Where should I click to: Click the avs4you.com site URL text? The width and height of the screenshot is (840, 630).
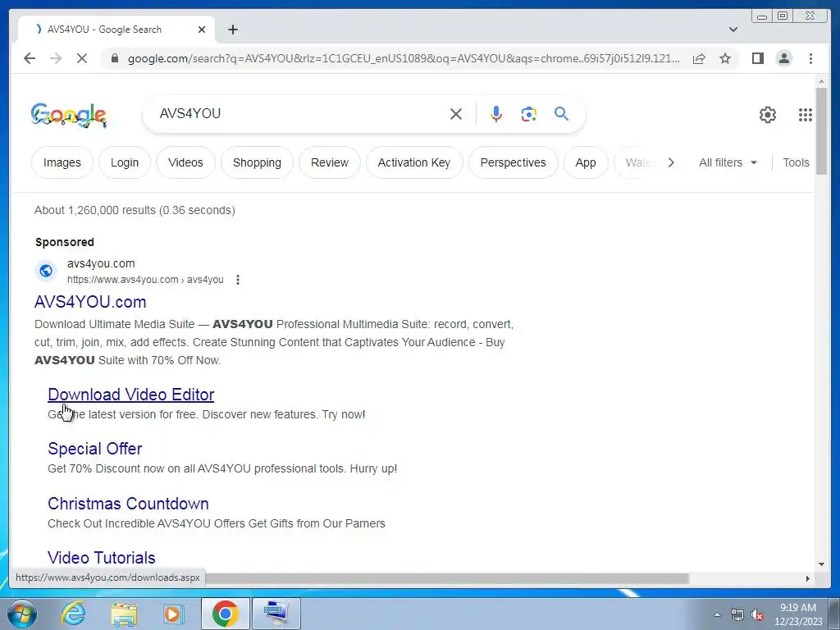click(145, 280)
